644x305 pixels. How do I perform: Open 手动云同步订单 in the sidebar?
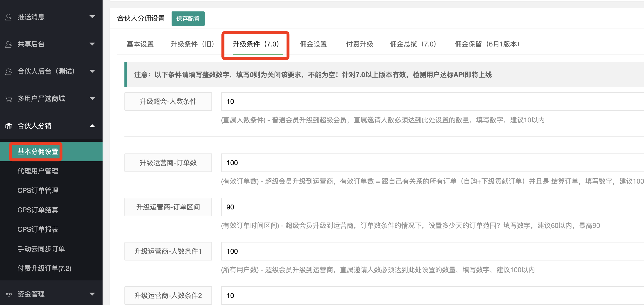pyautogui.click(x=51, y=249)
